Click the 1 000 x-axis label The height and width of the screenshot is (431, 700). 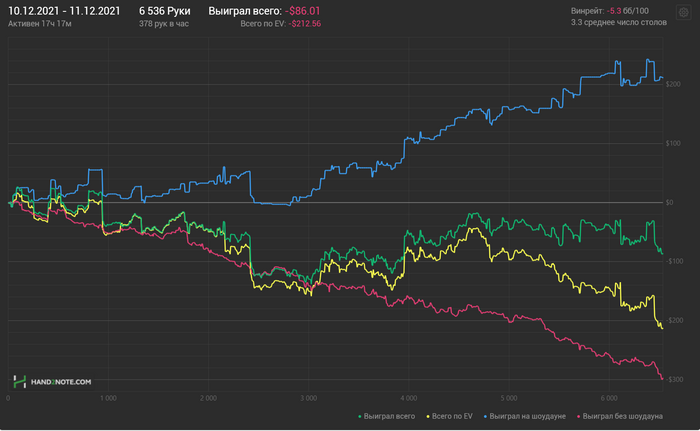point(108,398)
